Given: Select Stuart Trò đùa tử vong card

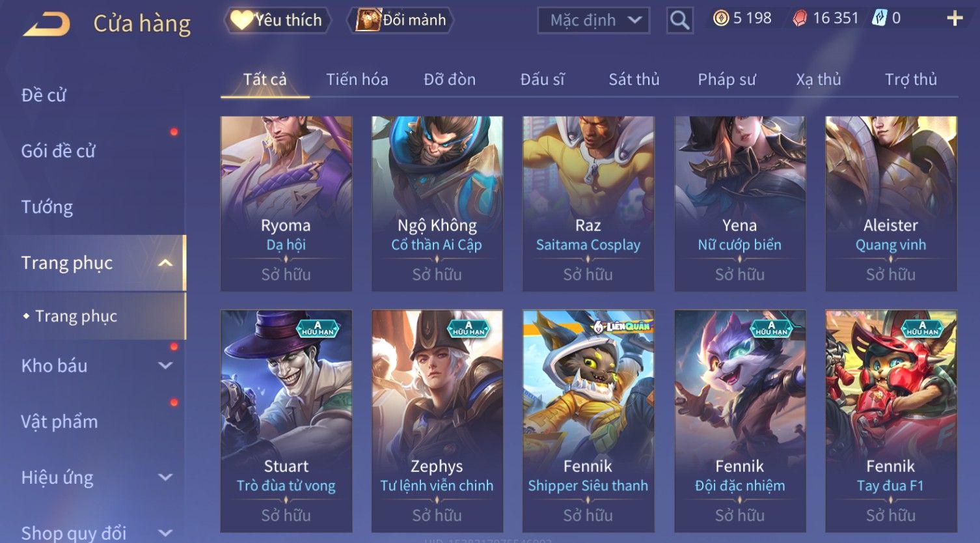Looking at the screenshot, I should click(x=286, y=421).
